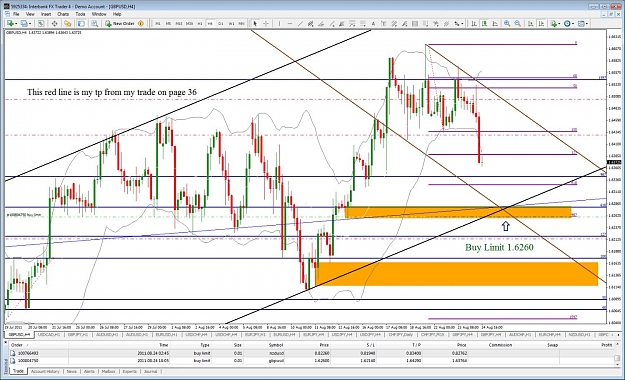Switch chart to M15 timeframe
The height and width of the screenshot is (380, 625).
179,24
